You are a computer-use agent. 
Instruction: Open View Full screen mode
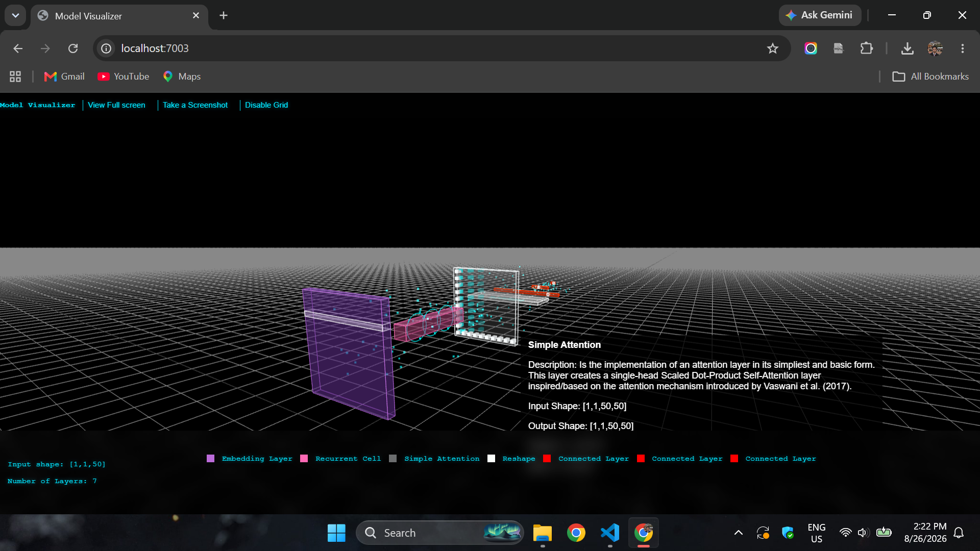(116, 105)
